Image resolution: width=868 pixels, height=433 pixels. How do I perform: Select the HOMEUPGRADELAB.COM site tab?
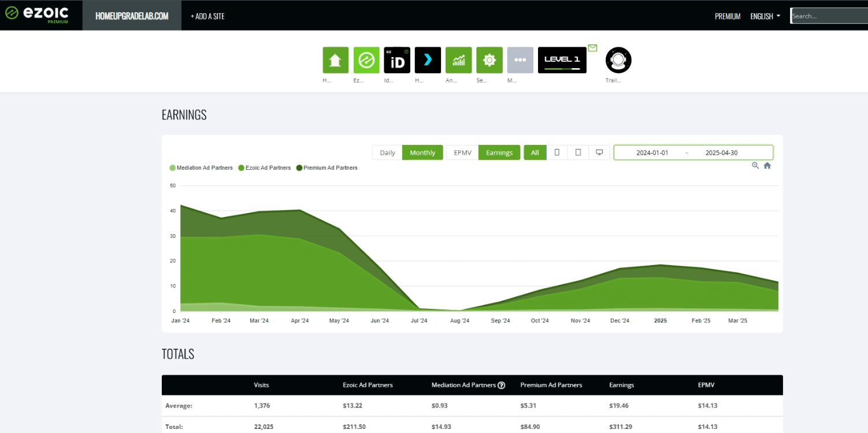pyautogui.click(x=132, y=16)
